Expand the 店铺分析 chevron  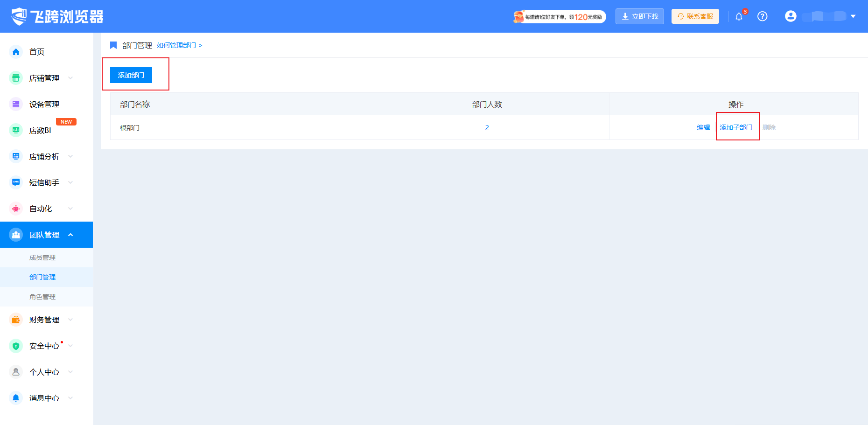(x=70, y=156)
